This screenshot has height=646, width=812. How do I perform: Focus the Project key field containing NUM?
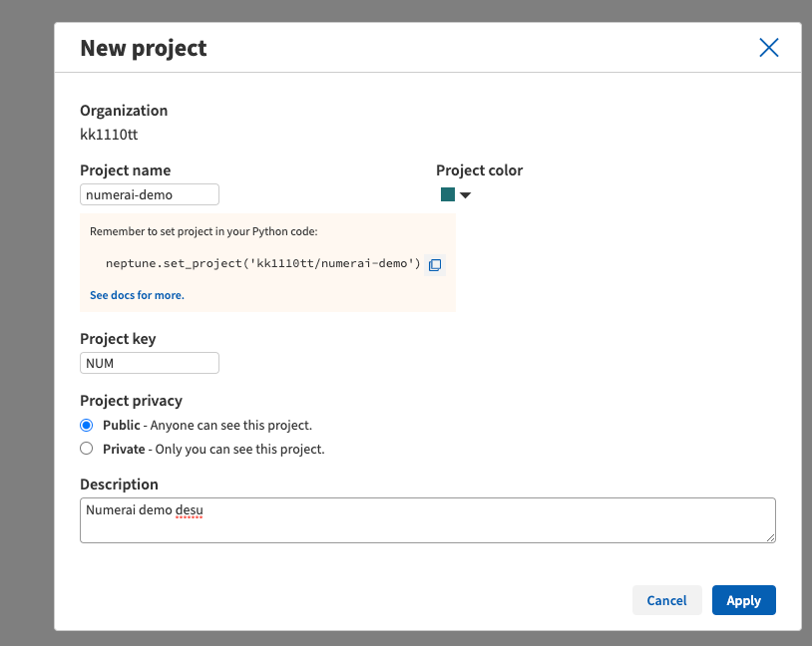tap(150, 363)
